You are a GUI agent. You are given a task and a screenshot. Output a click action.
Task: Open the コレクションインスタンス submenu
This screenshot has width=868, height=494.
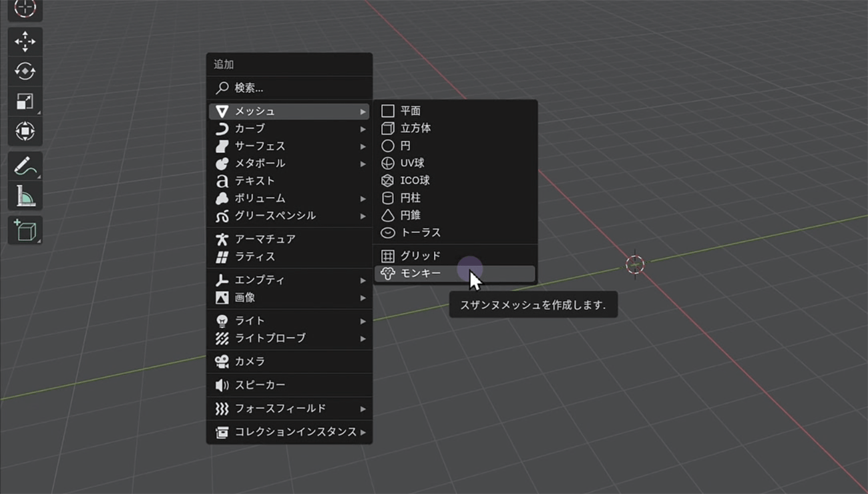pos(289,433)
